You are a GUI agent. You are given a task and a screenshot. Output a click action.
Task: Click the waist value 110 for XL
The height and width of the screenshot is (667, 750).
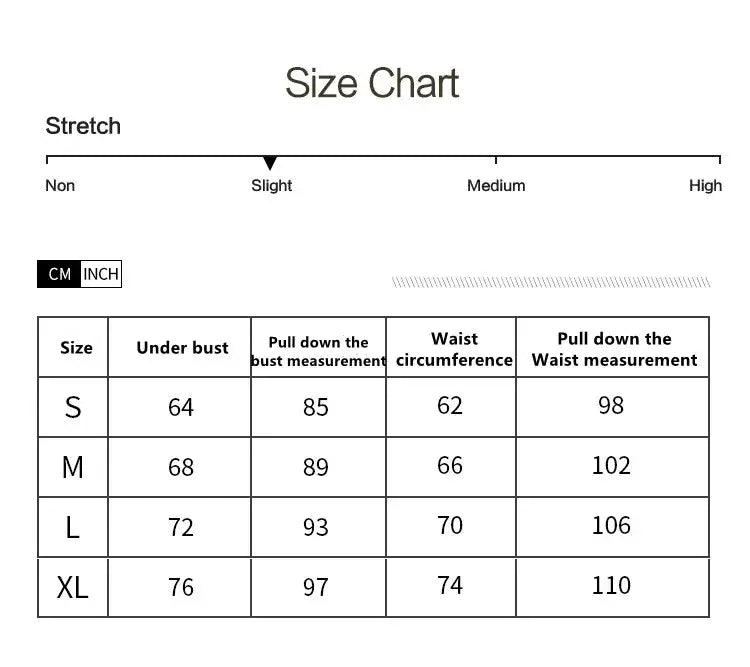[611, 585]
